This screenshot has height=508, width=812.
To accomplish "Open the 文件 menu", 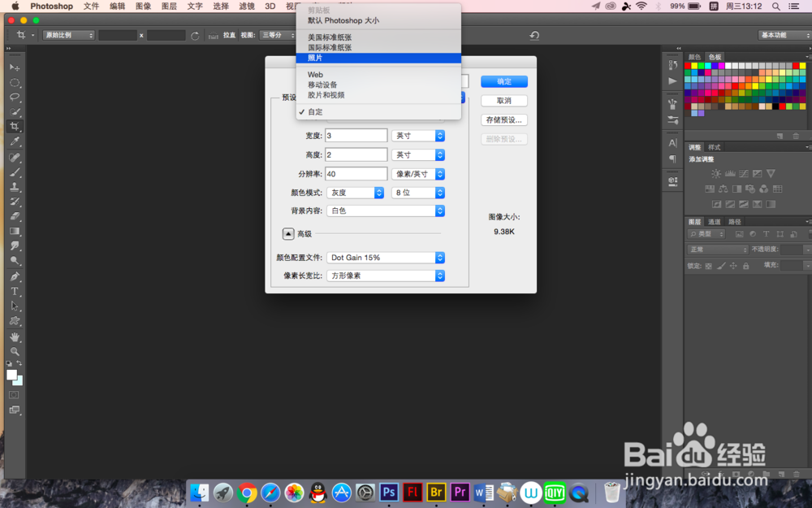I will pos(91,7).
